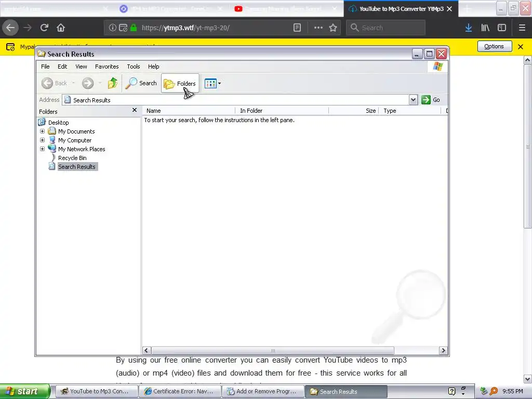This screenshot has width=532, height=399.
Task: Open page actions three-dot menu
Action: coord(318,28)
